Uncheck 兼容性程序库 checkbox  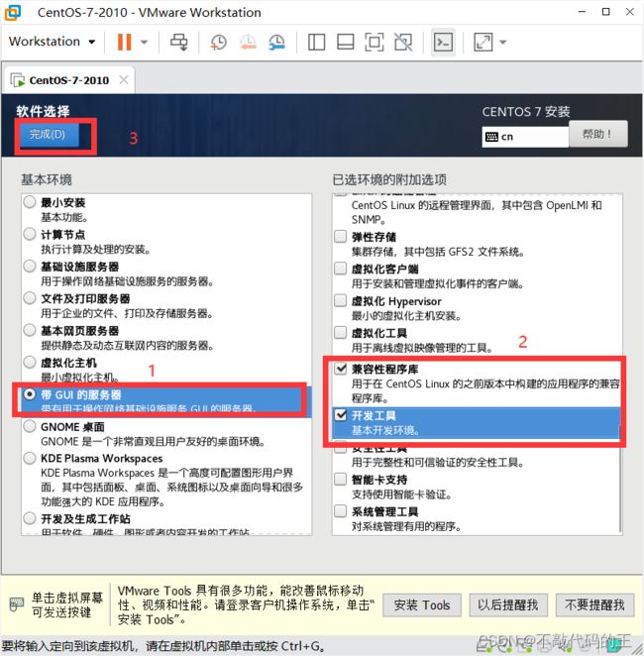[x=341, y=369]
